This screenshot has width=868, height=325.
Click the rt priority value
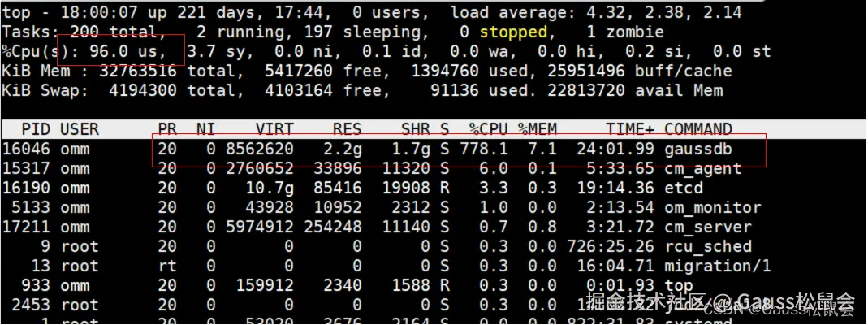point(167,266)
